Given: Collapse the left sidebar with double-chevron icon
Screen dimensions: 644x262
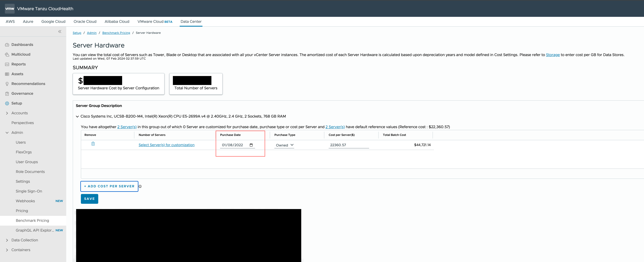Looking at the screenshot, I should (60, 31).
